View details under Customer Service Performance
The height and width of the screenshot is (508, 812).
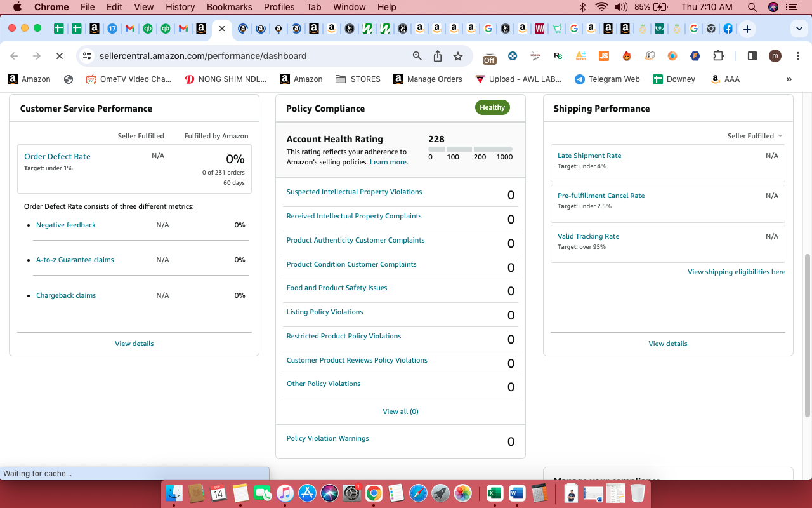pyautogui.click(x=134, y=344)
